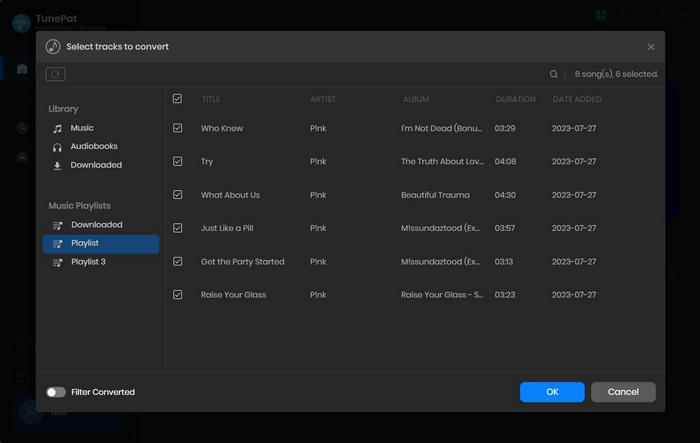Click the Cancel button
Image resolution: width=700 pixels, height=443 pixels.
(x=623, y=392)
